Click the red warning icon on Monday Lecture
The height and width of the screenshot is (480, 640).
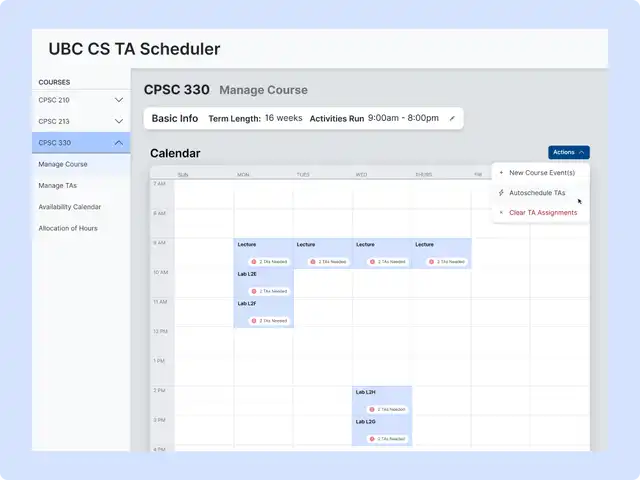coord(252,262)
